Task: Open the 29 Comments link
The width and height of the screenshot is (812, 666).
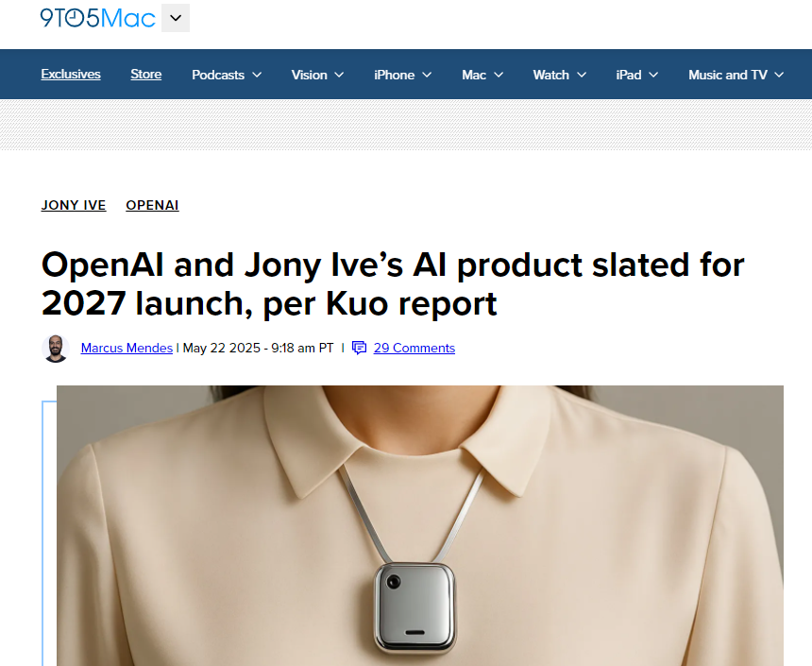Action: [x=414, y=348]
